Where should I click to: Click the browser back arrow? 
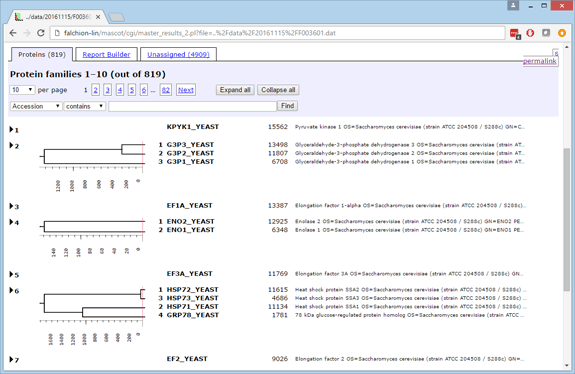(x=13, y=33)
